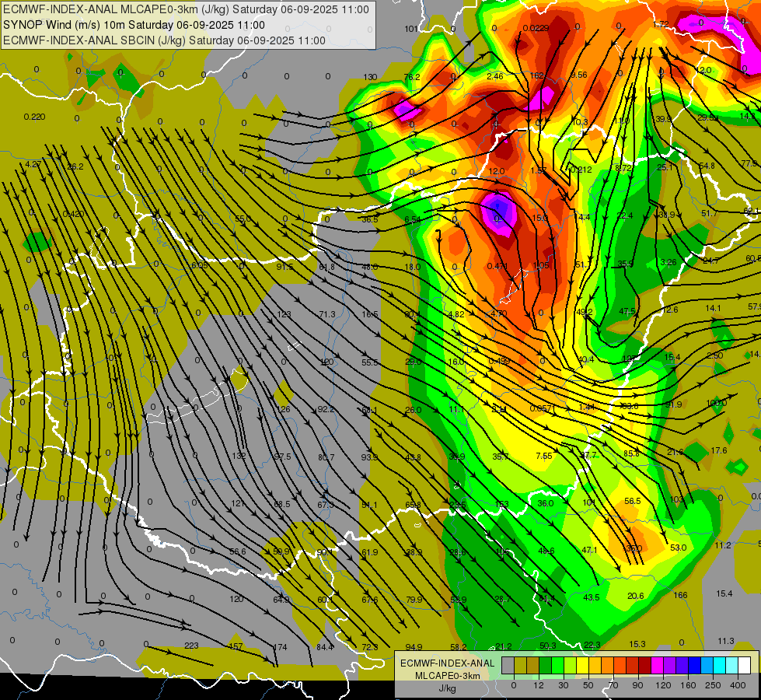The height and width of the screenshot is (700, 761).
Task: Click the legend tick label 160
Action: click(x=688, y=685)
